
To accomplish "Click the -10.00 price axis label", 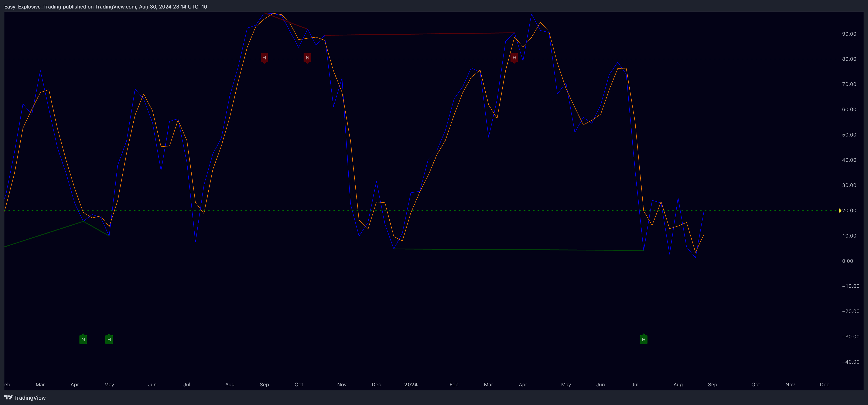I will (851, 286).
